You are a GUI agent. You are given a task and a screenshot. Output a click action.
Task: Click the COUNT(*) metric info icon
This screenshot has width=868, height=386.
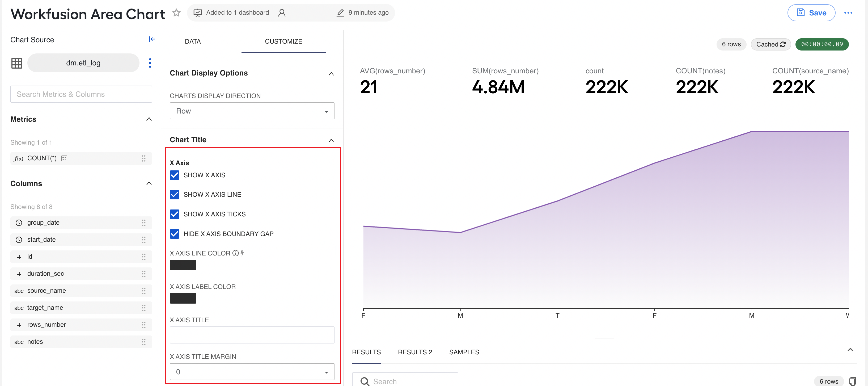click(x=64, y=158)
